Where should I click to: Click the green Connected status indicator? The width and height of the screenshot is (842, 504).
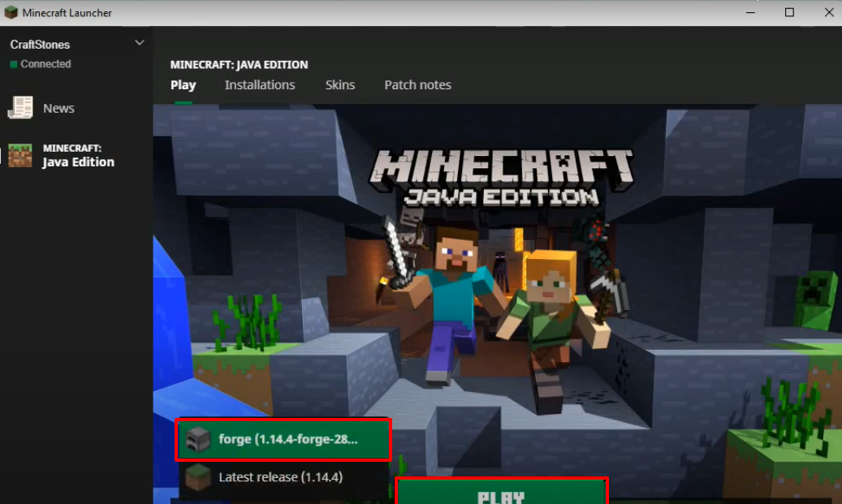click(x=14, y=64)
